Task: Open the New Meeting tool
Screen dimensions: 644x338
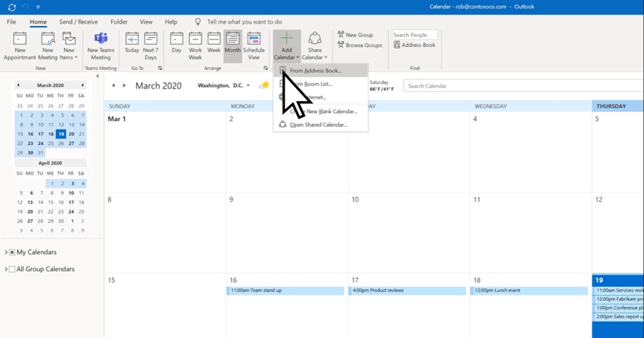Action: pyautogui.click(x=47, y=45)
